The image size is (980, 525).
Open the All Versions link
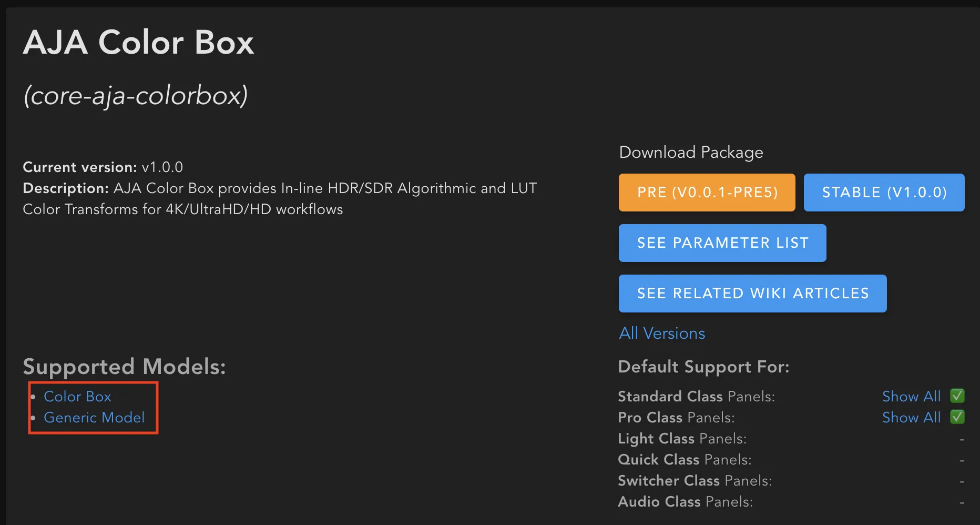tap(662, 333)
